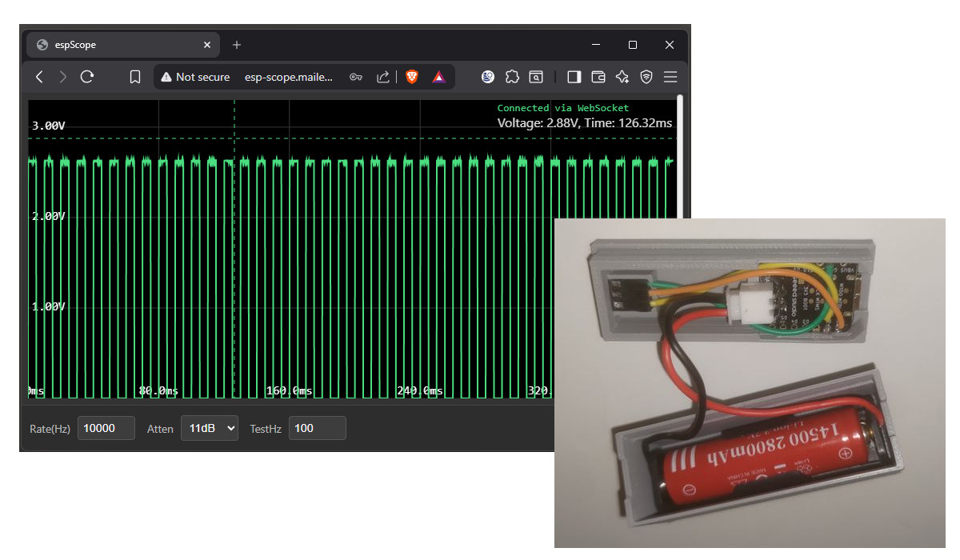This screenshot has width=960, height=560.
Task: Reload the espScope page
Action: [87, 77]
